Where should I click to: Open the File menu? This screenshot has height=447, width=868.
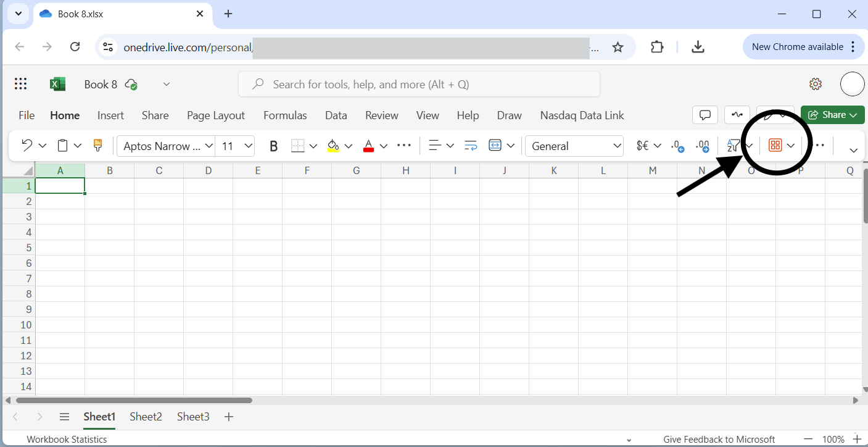[27, 115]
